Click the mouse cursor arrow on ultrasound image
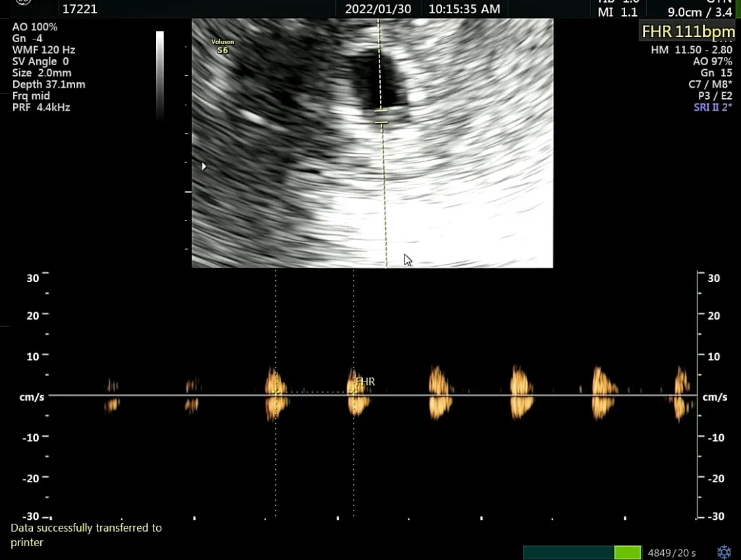Screen dimensions: 741x560 point(408,260)
